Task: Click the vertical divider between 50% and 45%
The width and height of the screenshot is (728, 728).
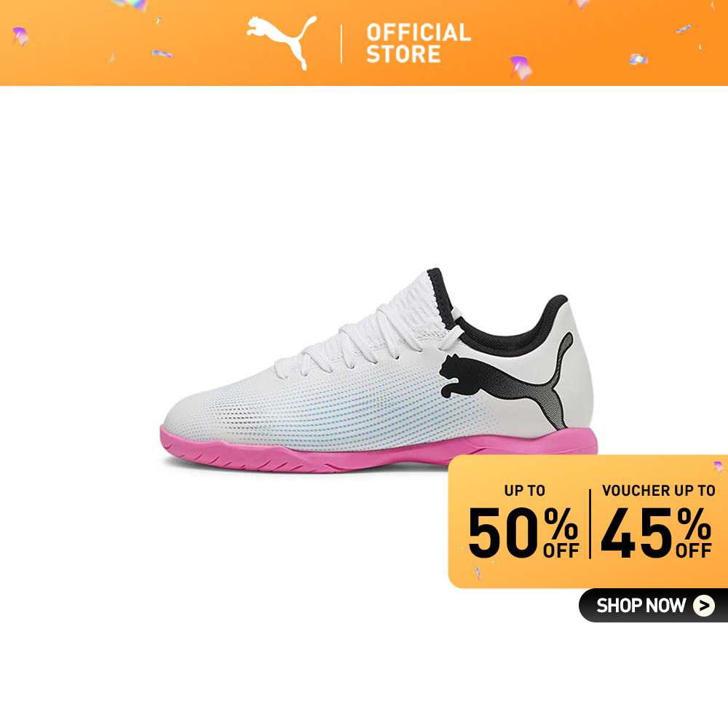Action: click(x=590, y=523)
